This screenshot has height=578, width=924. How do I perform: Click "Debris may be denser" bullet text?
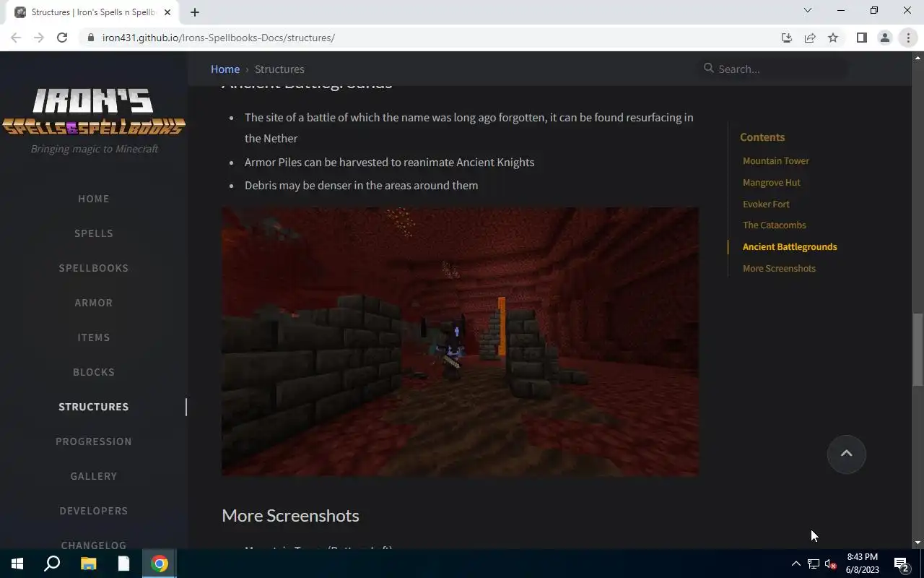coord(361,186)
